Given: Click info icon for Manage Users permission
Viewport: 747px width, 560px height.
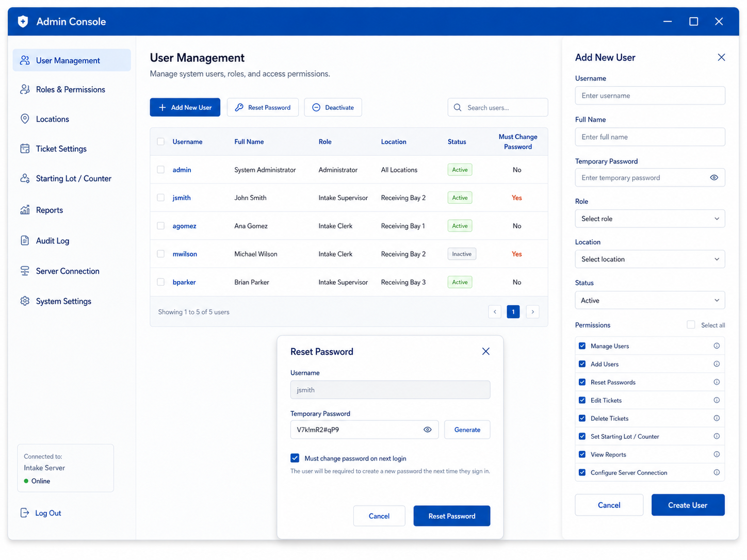Looking at the screenshot, I should (717, 346).
